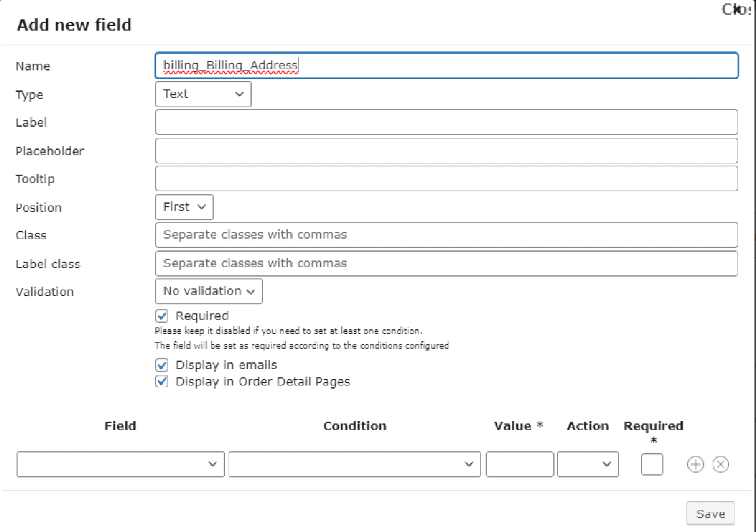Viewport: 756px width, 532px height.
Task: Expand the No validation dropdown
Action: click(x=208, y=291)
